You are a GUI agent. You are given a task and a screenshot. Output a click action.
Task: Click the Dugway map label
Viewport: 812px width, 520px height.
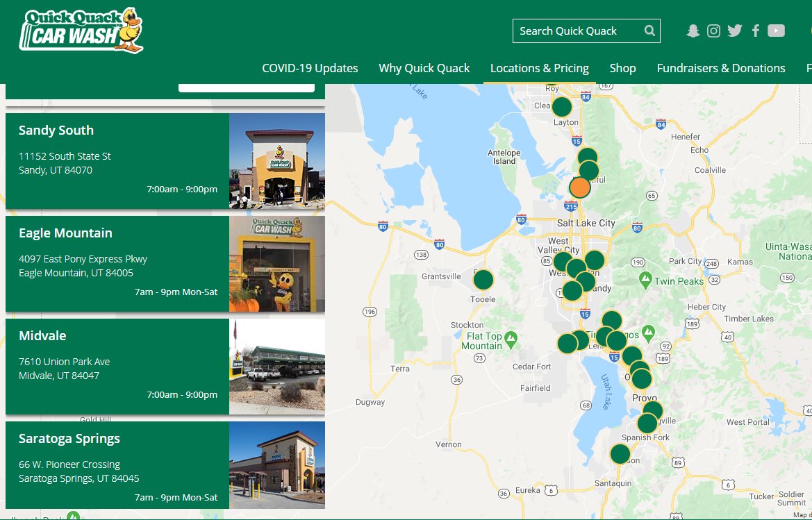[x=370, y=402]
